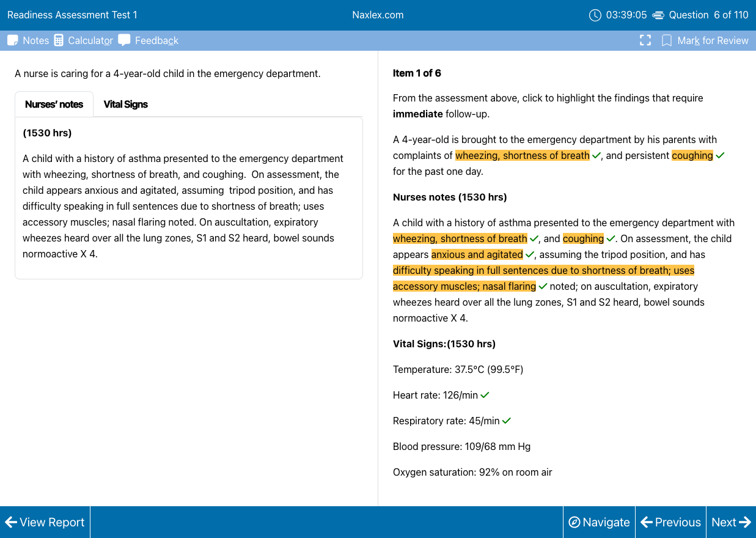Toggle fullscreen mode icon

(x=645, y=40)
